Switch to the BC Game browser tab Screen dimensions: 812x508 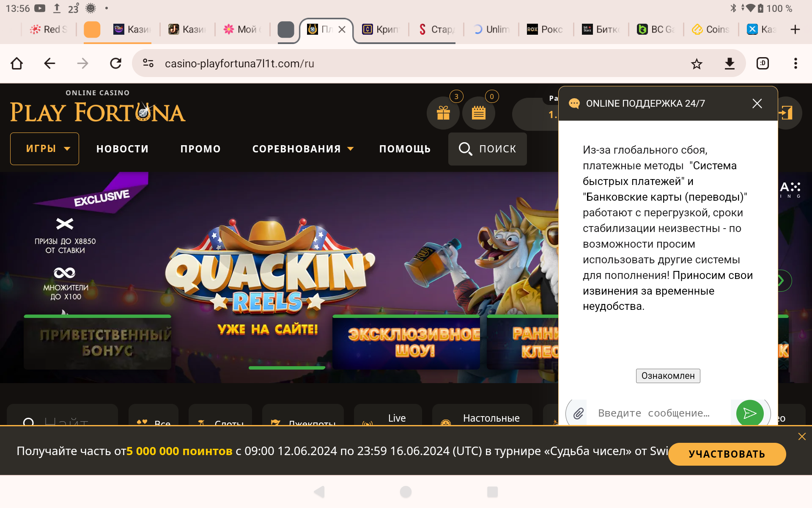click(x=656, y=30)
